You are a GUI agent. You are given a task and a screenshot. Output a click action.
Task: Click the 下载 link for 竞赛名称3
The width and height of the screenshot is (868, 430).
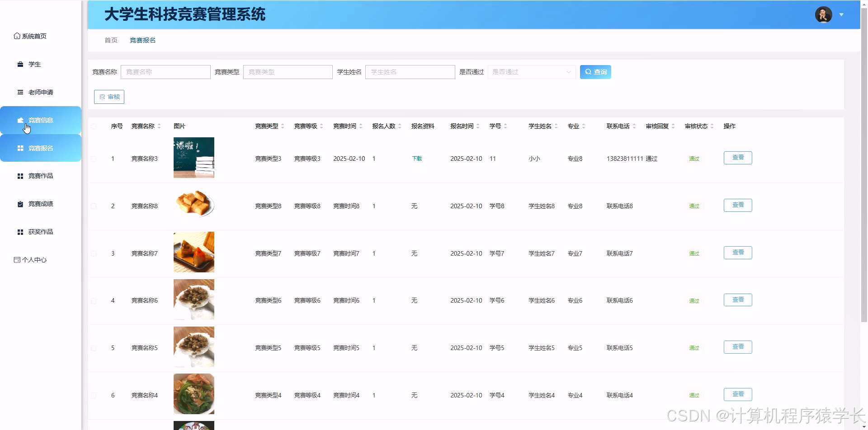416,159
